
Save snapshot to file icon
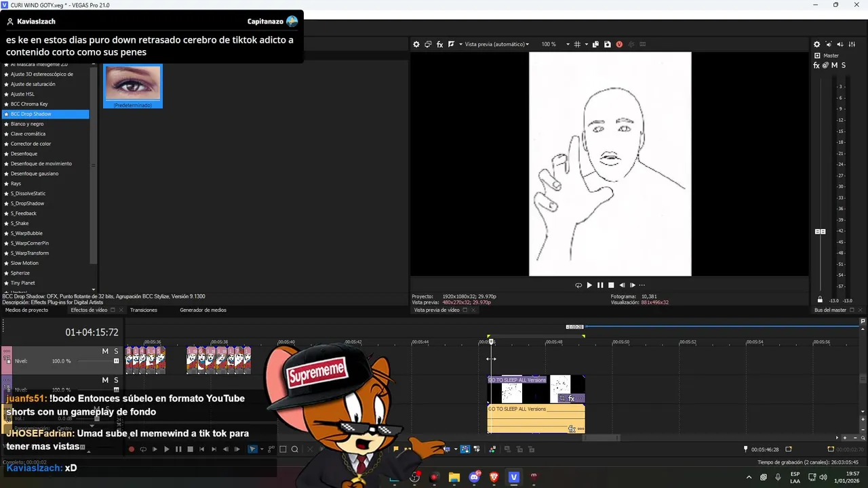(608, 44)
